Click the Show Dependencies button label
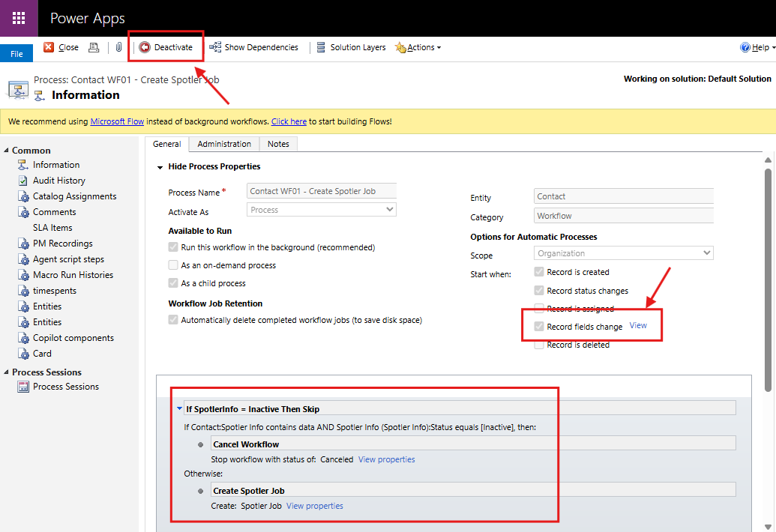This screenshot has height=532, width=776. pyautogui.click(x=262, y=47)
